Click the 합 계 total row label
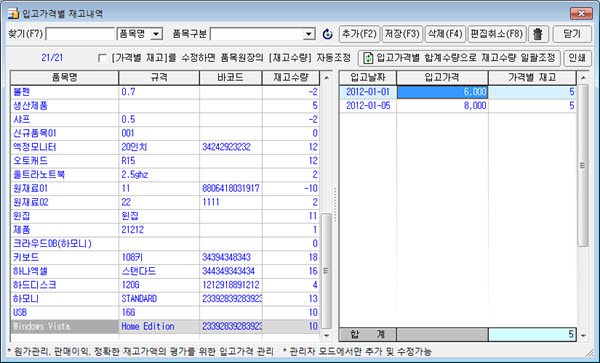 [368, 334]
